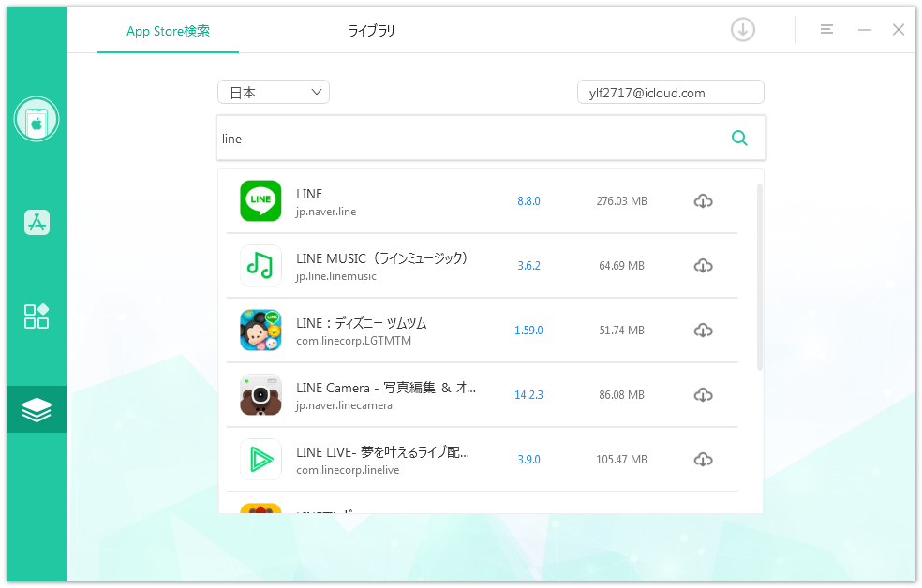
Task: Select the LINE：ディズニー ツムツム title
Action: click(362, 323)
